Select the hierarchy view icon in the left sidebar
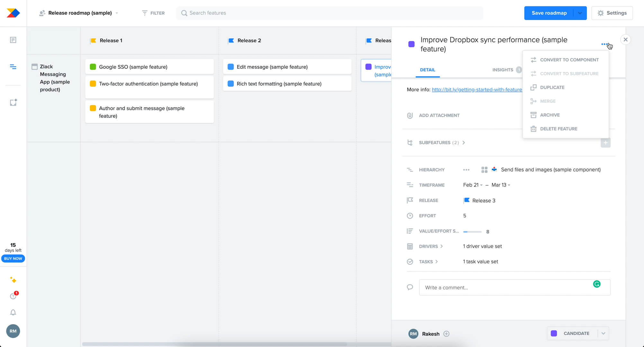This screenshot has width=644, height=347. point(13,67)
